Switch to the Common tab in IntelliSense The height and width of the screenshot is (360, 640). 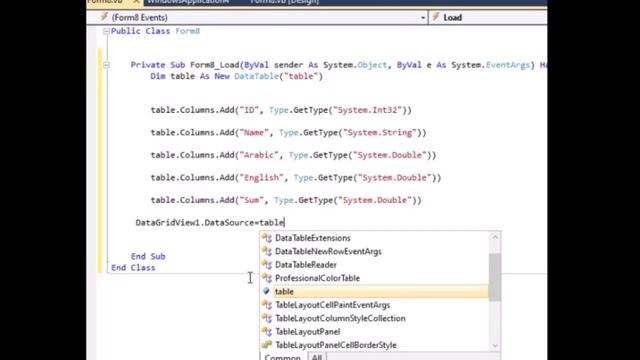[x=282, y=356]
